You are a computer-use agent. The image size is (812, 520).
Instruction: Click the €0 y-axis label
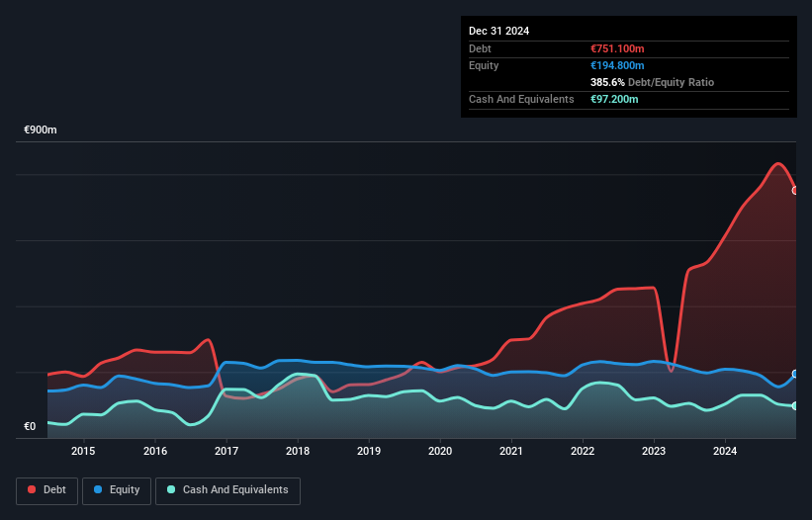tap(30, 426)
